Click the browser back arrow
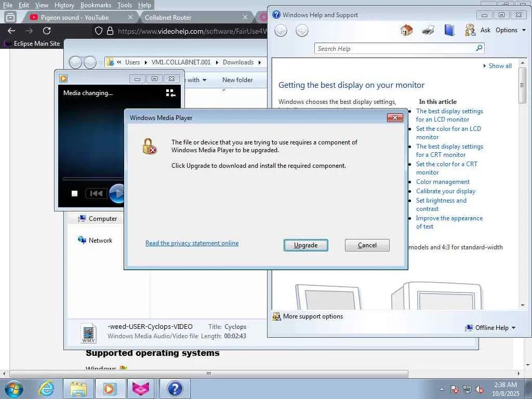 pyautogui.click(x=11, y=31)
